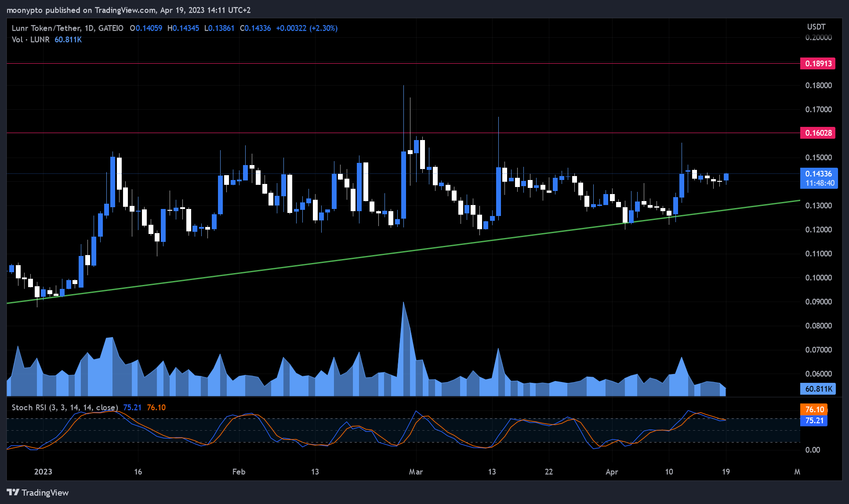Click the Feb date on time axis
This screenshot has width=849, height=504.
(x=239, y=472)
